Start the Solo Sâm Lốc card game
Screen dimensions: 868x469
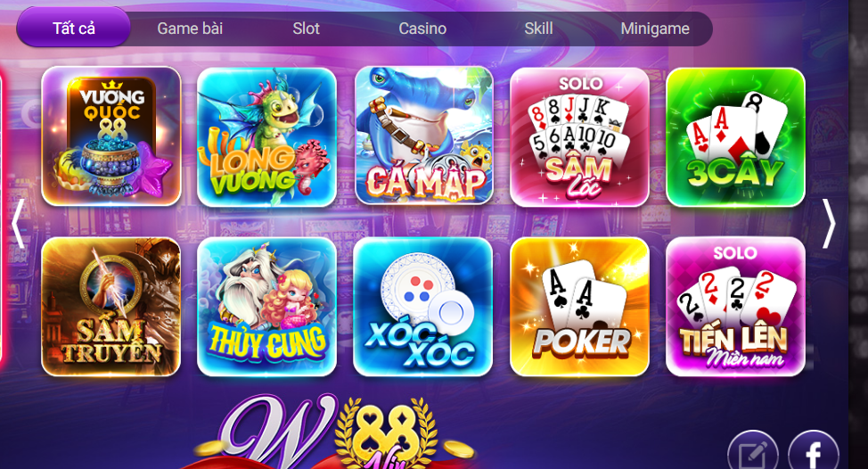pos(579,136)
